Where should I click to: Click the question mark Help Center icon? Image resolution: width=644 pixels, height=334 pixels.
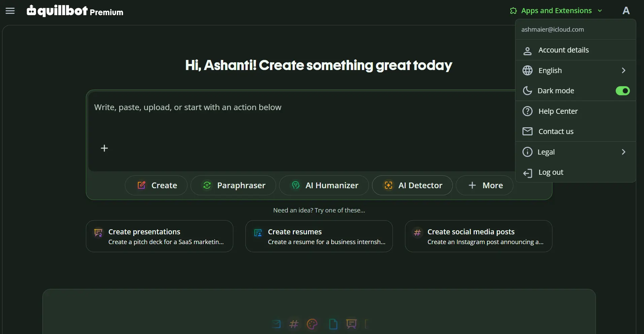pyautogui.click(x=528, y=111)
